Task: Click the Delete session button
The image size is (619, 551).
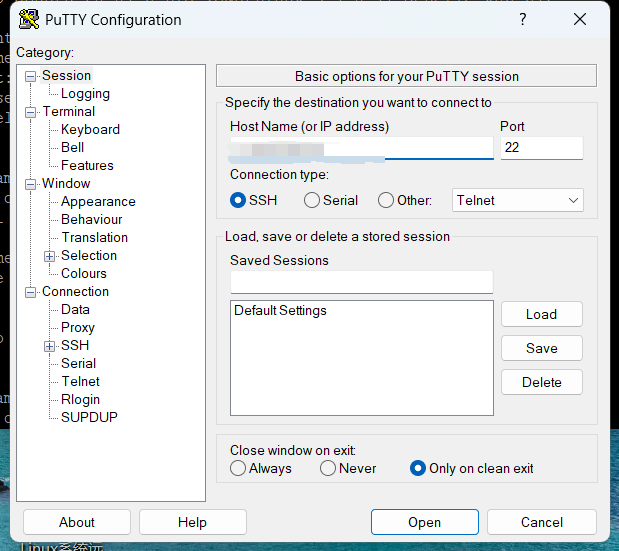Action: point(542,382)
